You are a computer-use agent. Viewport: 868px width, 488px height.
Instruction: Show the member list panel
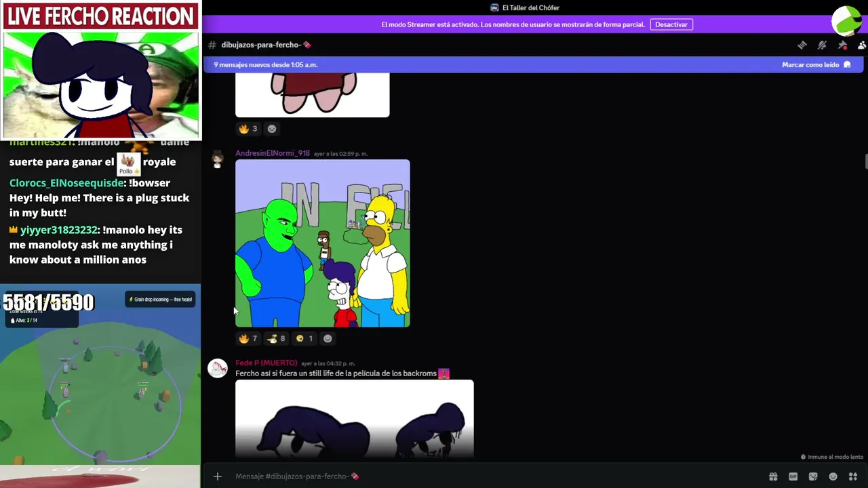pyautogui.click(x=862, y=45)
